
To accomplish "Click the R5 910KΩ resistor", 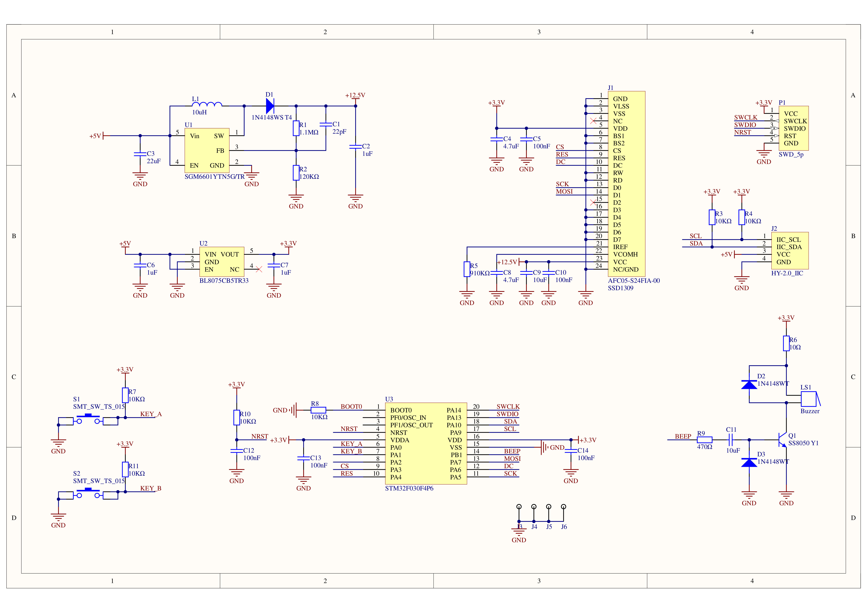I will tap(467, 269).
